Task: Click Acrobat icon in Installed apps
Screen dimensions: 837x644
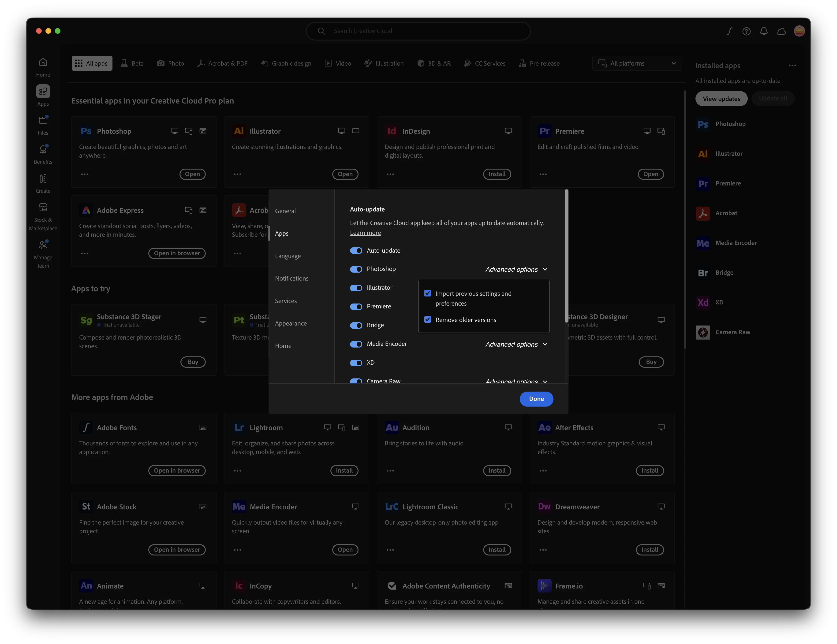Action: (x=703, y=213)
